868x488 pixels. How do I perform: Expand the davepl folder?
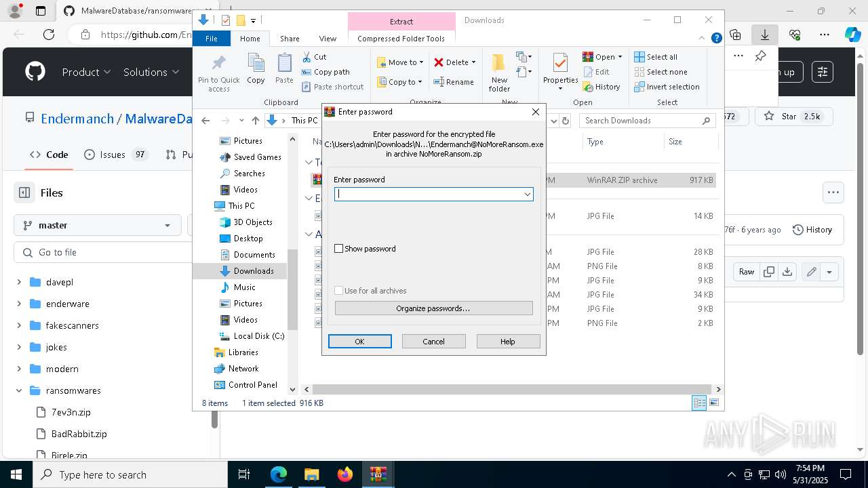click(x=19, y=282)
